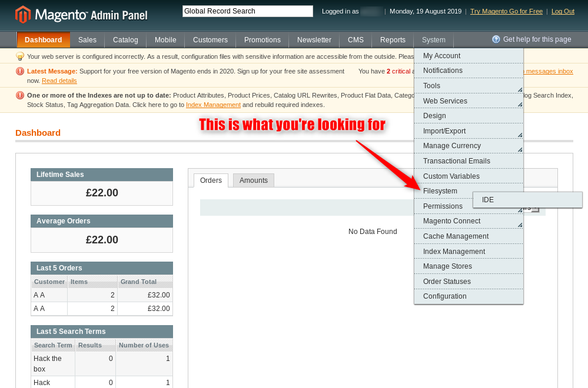The height and width of the screenshot is (388, 588).
Task: Switch to the Amounts tab
Action: [x=254, y=180]
